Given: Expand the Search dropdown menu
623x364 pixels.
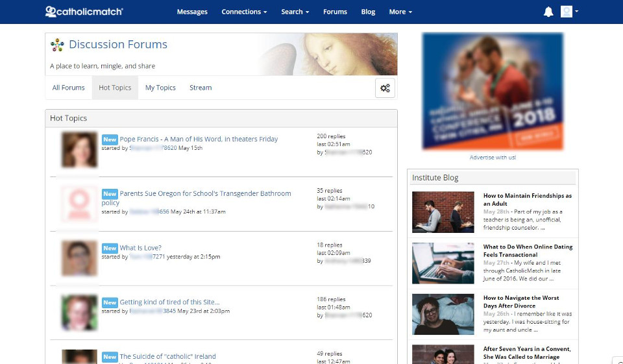Looking at the screenshot, I should click(295, 12).
